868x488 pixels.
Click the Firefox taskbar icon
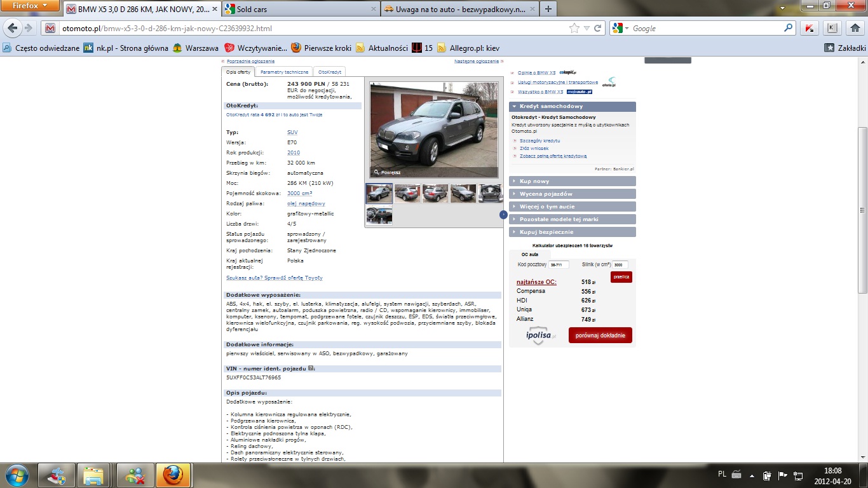click(173, 475)
